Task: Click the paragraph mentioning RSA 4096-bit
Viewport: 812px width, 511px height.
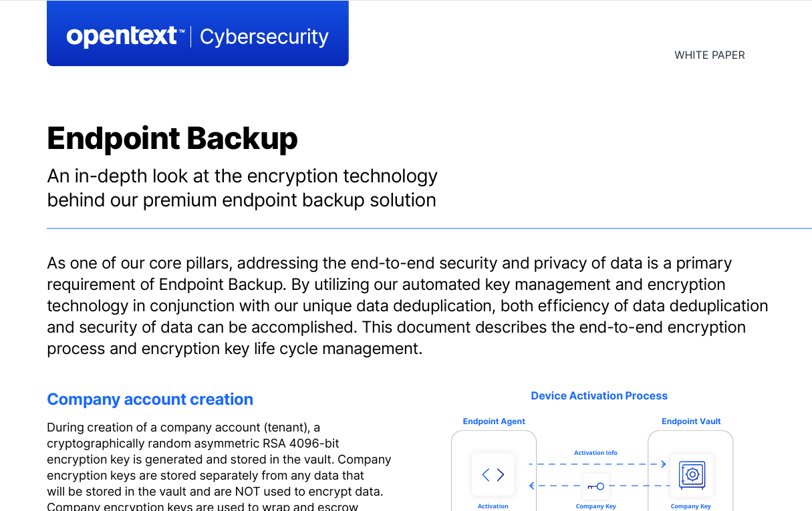Action: [x=219, y=467]
